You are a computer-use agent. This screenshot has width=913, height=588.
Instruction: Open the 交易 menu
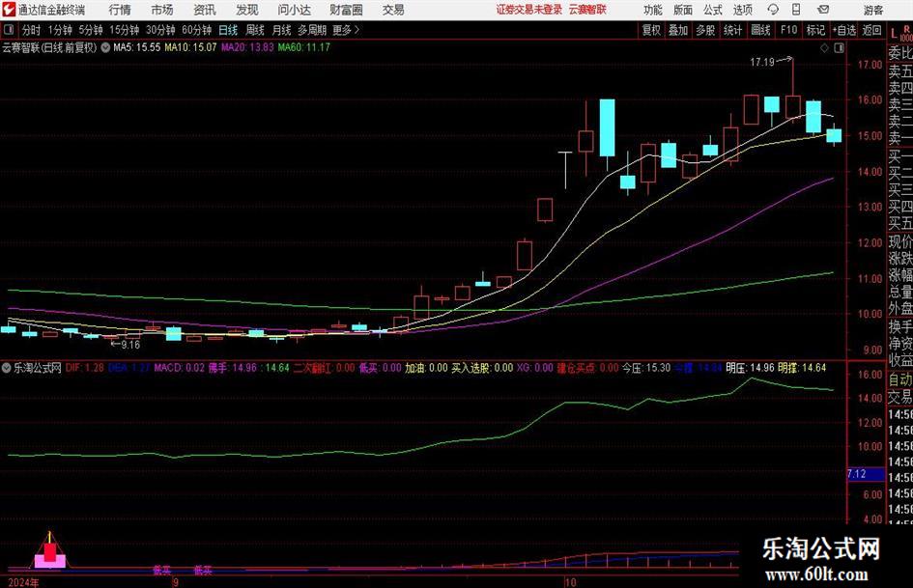393,10
